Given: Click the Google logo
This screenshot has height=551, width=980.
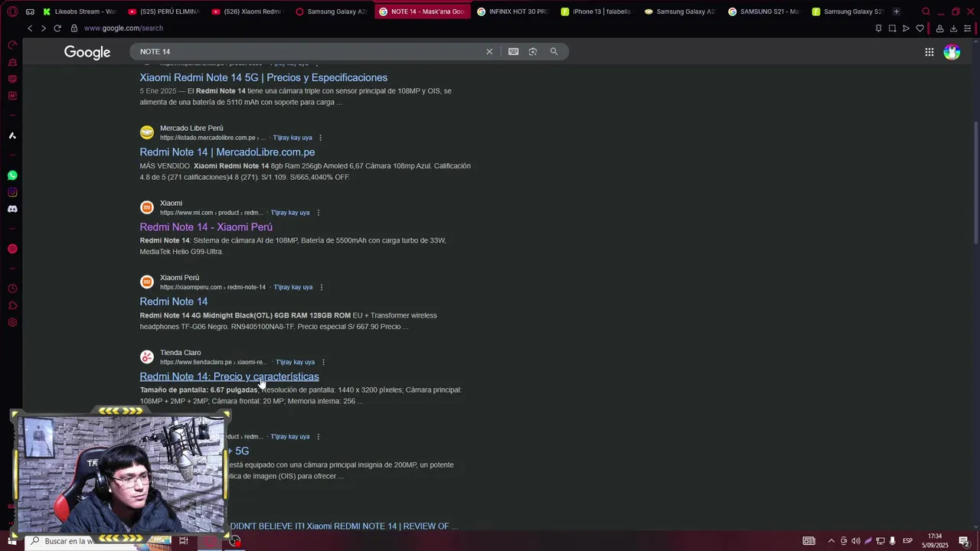Looking at the screenshot, I should (87, 52).
